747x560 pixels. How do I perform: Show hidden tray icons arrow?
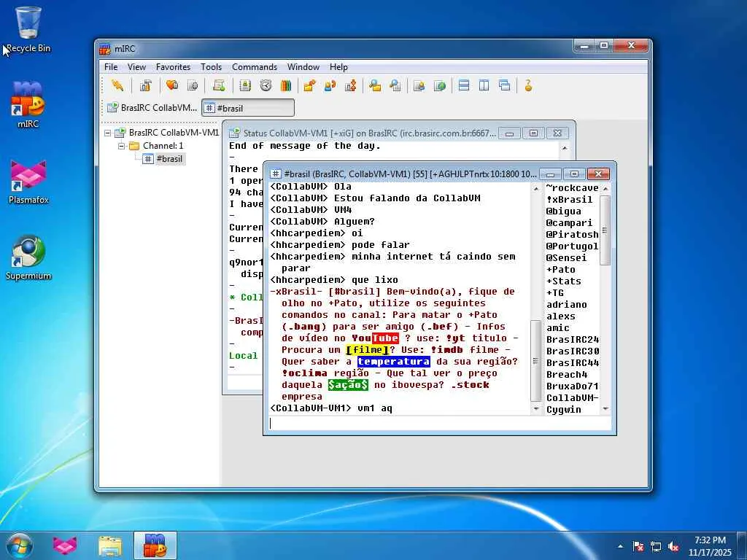[x=620, y=546]
